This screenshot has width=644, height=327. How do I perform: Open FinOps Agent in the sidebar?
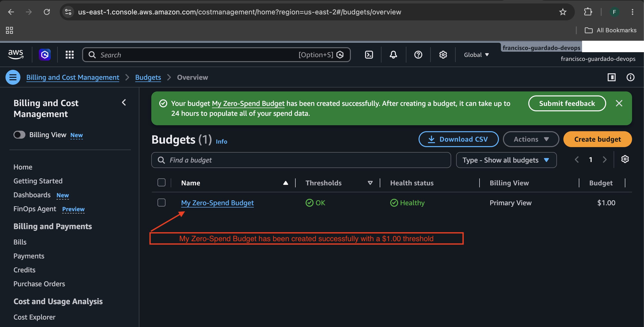[35, 209]
